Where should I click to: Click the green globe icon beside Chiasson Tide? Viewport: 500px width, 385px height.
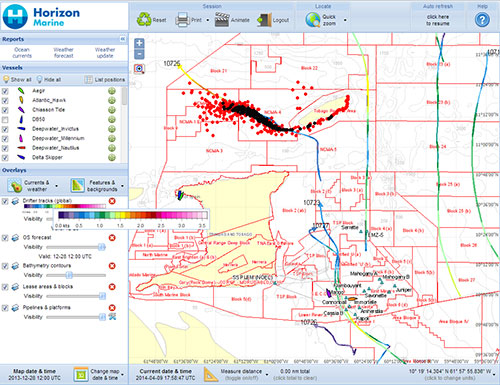(x=112, y=110)
